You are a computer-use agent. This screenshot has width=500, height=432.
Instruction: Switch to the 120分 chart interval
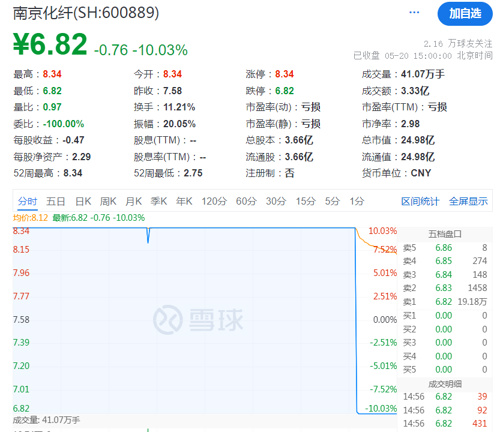click(x=214, y=201)
